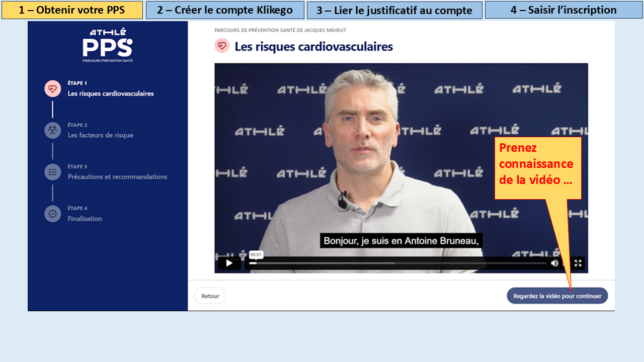644x362 pixels.
Task: Select the Étape 2 risk factors icon
Action: (x=52, y=131)
